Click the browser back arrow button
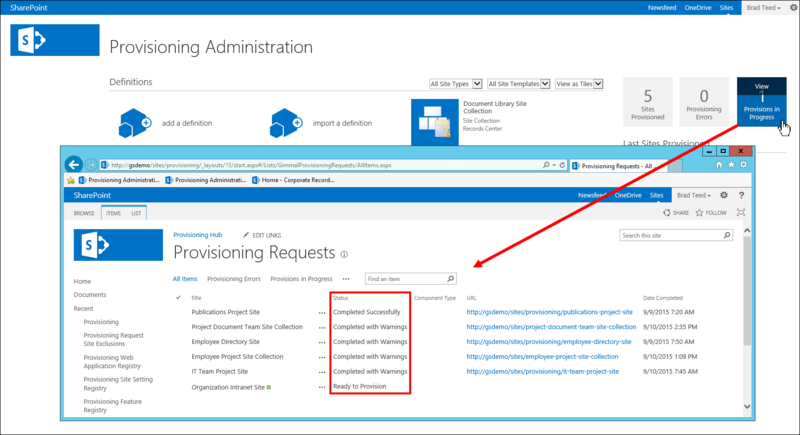This screenshot has height=435, width=800. point(73,164)
